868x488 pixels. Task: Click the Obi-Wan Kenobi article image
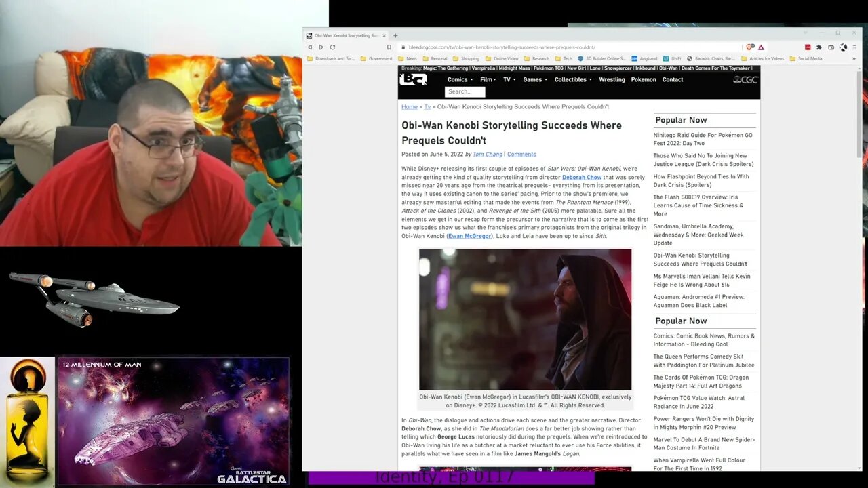click(x=525, y=319)
